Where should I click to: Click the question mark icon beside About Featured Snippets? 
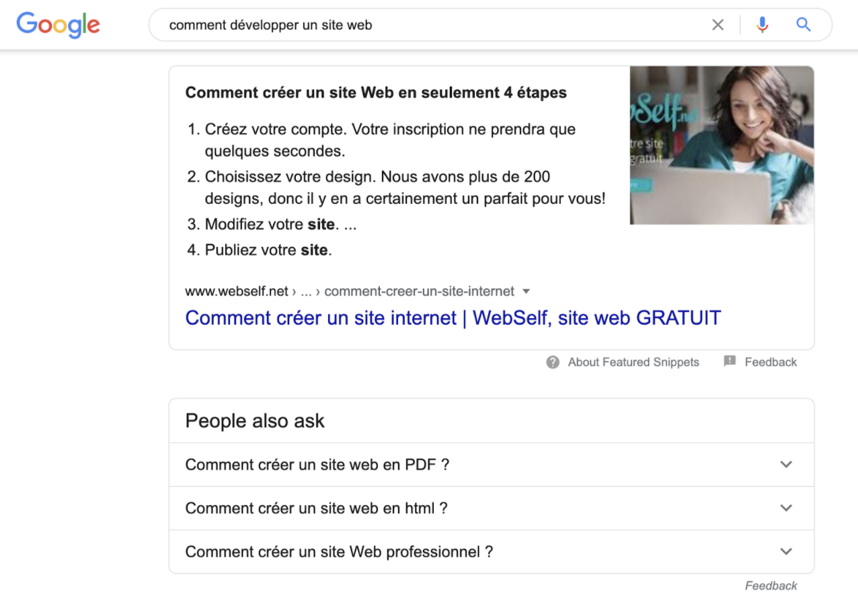[553, 362]
